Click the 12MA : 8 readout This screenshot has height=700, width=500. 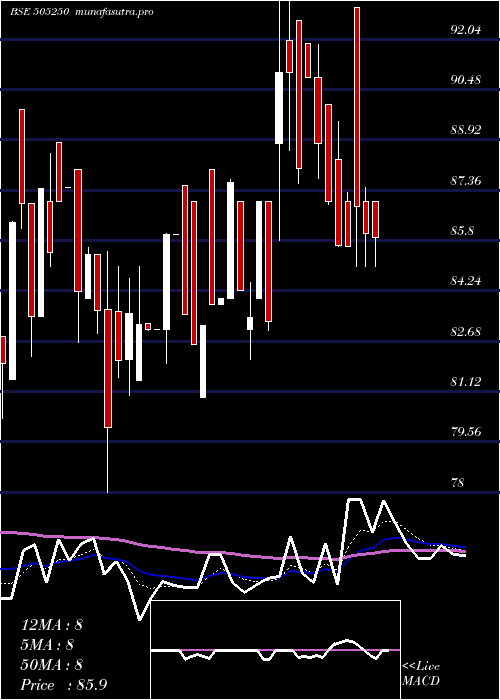pos(52,625)
